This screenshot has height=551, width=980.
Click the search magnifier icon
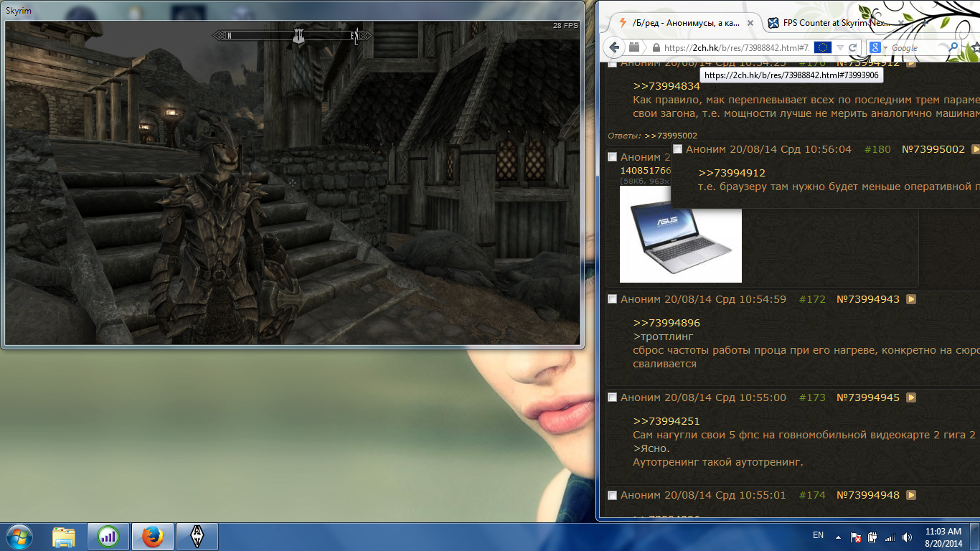953,47
